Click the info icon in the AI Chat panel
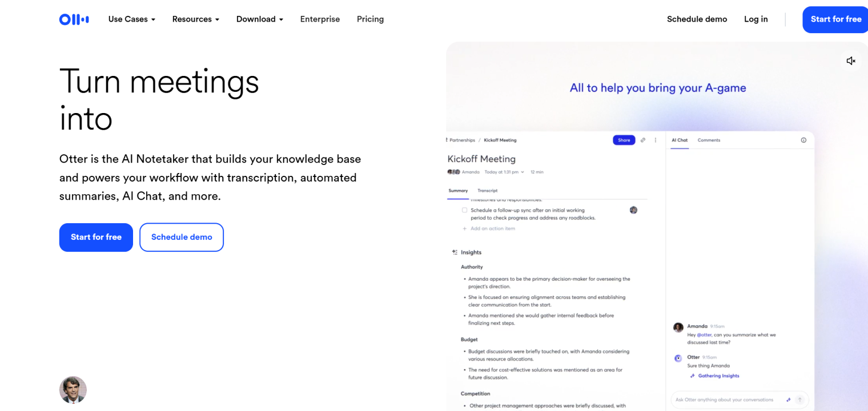This screenshot has width=868, height=411. (x=803, y=140)
